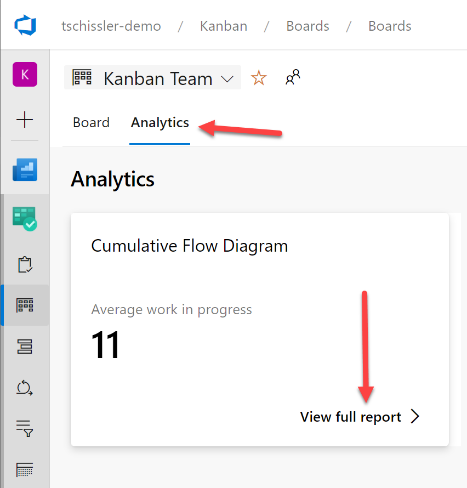Open the Overview icon in sidebar
Viewport: 467px width, 488px height.
[25, 170]
